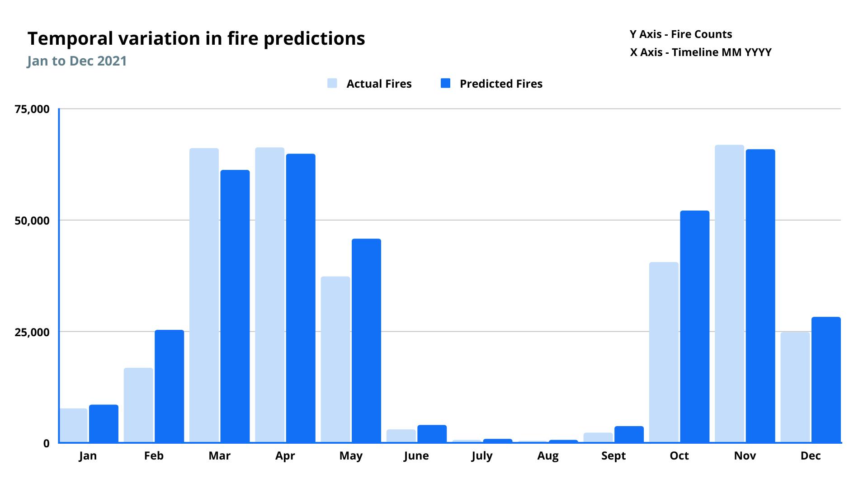Click the Actual Fires legend color swatch
This screenshot has width=868, height=488.
point(332,83)
